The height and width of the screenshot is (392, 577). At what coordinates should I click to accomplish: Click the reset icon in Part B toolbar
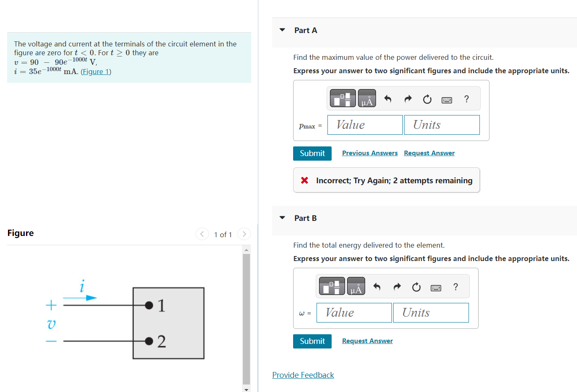[416, 287]
